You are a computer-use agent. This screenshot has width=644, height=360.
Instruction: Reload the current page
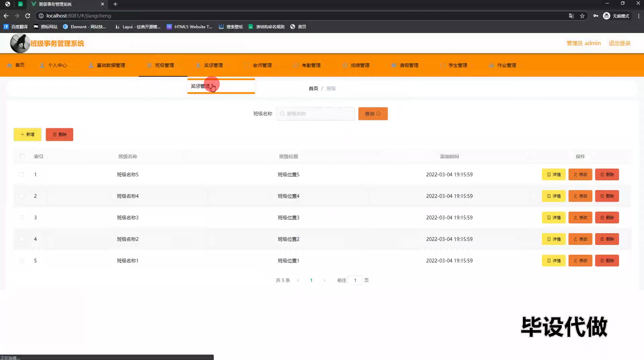(28, 16)
